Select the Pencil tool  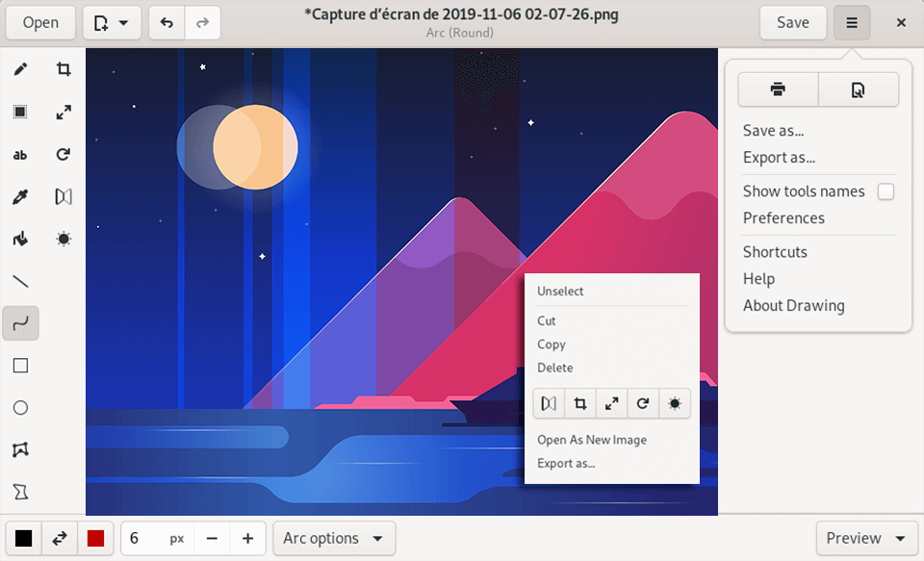tap(20, 68)
